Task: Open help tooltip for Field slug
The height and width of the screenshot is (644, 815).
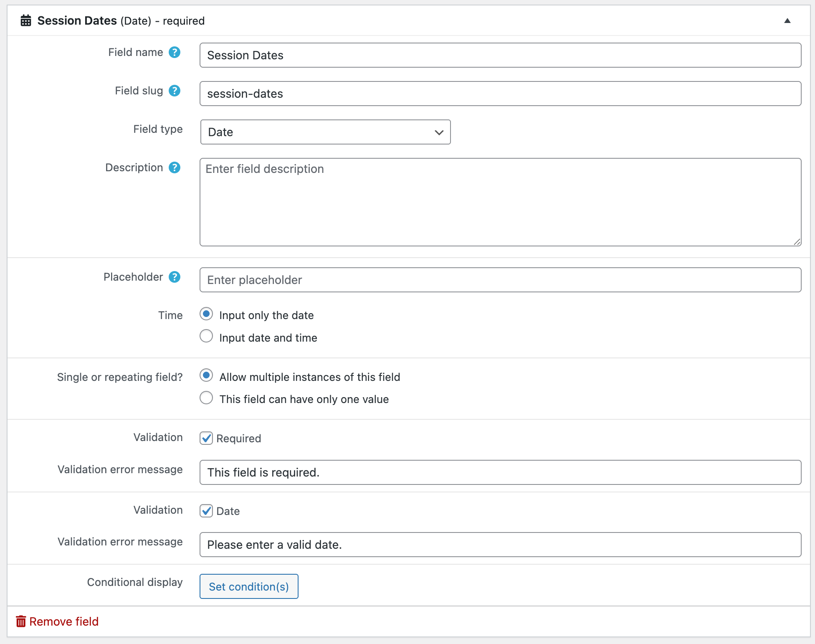Action: click(175, 91)
